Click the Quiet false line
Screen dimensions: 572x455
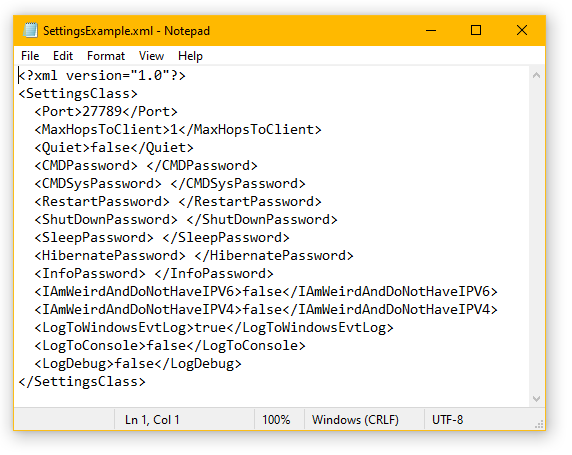coord(114,148)
